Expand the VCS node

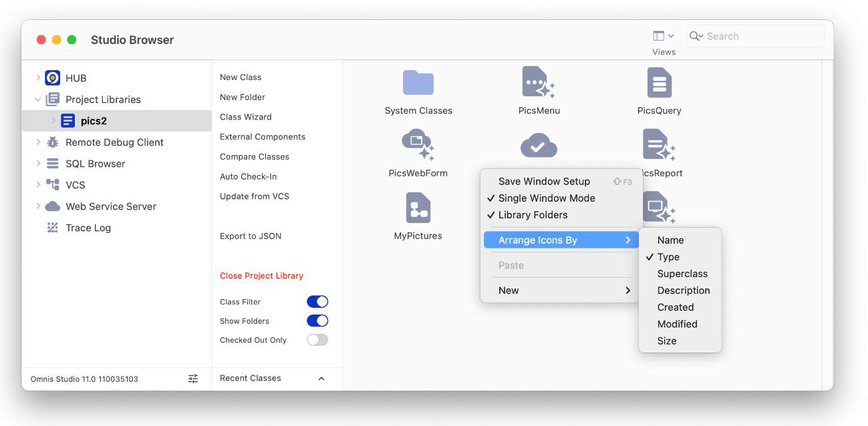38,185
